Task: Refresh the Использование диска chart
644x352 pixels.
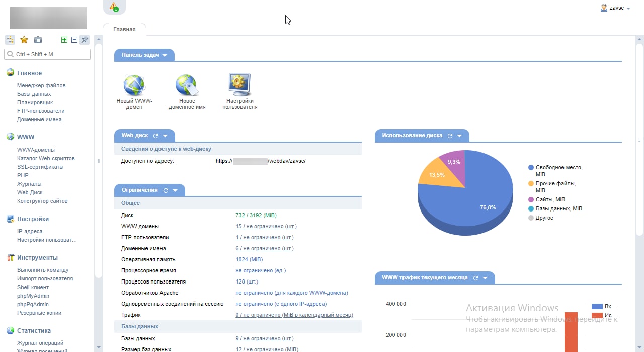Action: coord(450,136)
